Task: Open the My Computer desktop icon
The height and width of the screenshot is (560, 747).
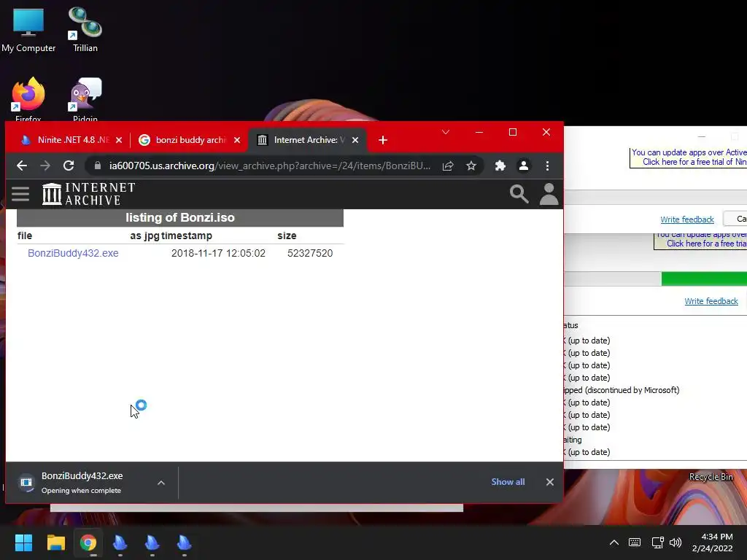Action: click(28, 29)
